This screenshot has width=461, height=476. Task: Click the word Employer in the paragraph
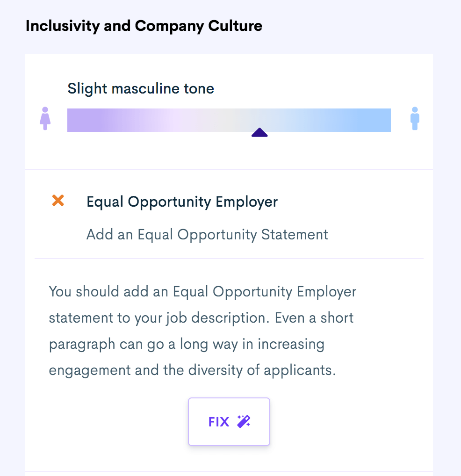[326, 292]
